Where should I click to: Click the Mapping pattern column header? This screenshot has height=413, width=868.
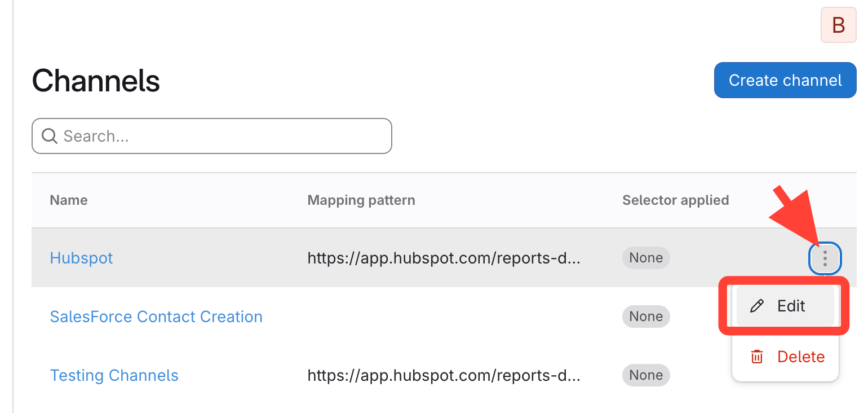[x=361, y=200]
